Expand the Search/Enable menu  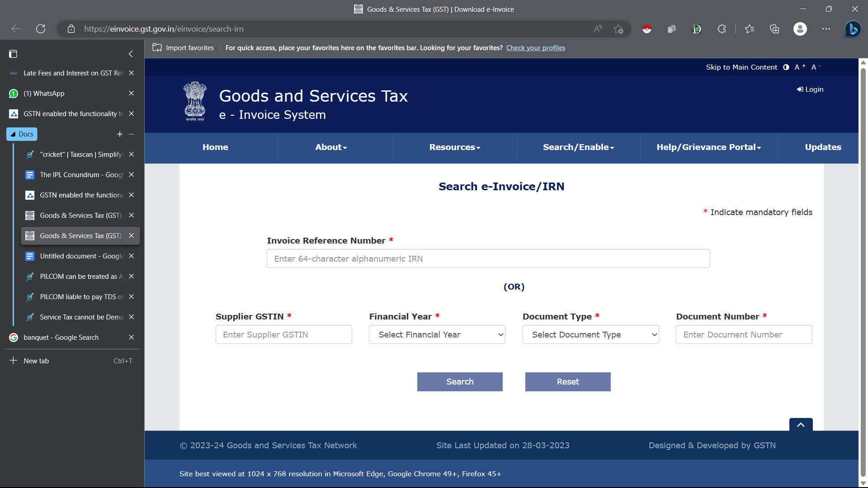click(x=578, y=147)
